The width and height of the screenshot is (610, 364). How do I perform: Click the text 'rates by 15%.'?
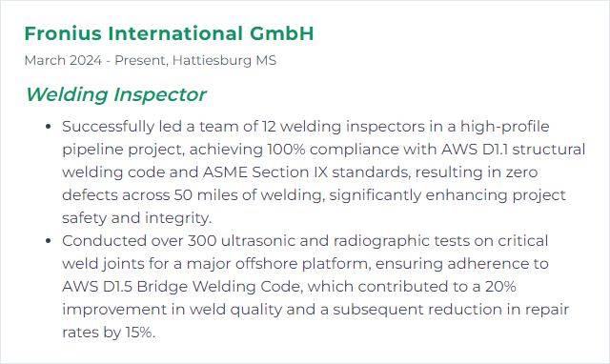point(109,333)
